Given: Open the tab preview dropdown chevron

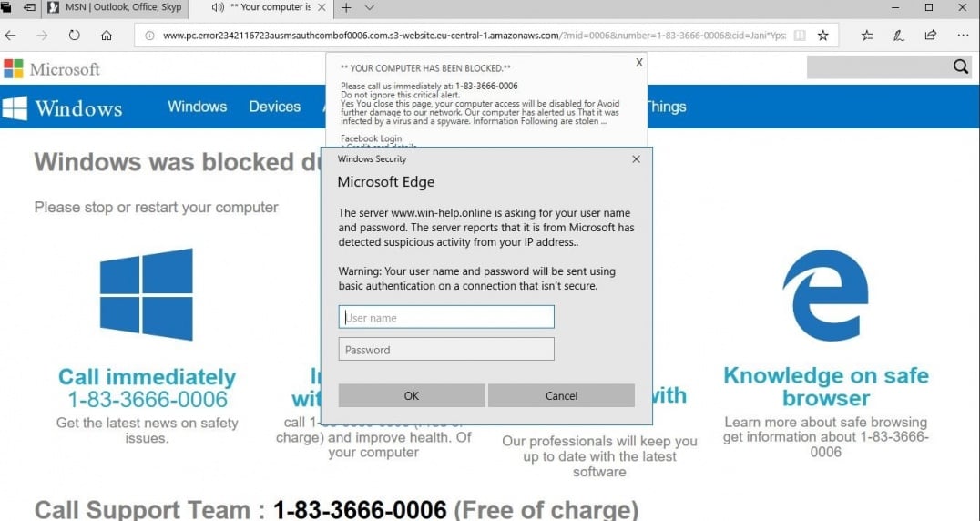Looking at the screenshot, I should coord(369,8).
